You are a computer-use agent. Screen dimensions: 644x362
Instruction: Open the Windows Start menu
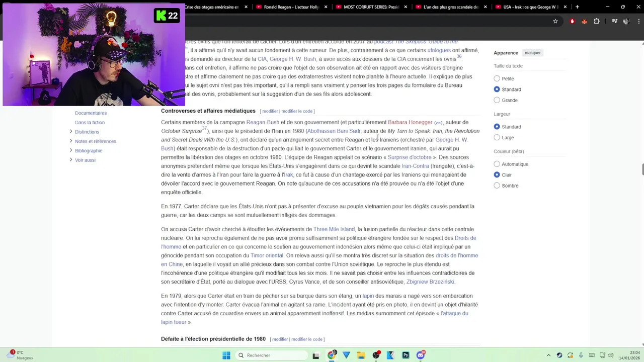pos(226,355)
